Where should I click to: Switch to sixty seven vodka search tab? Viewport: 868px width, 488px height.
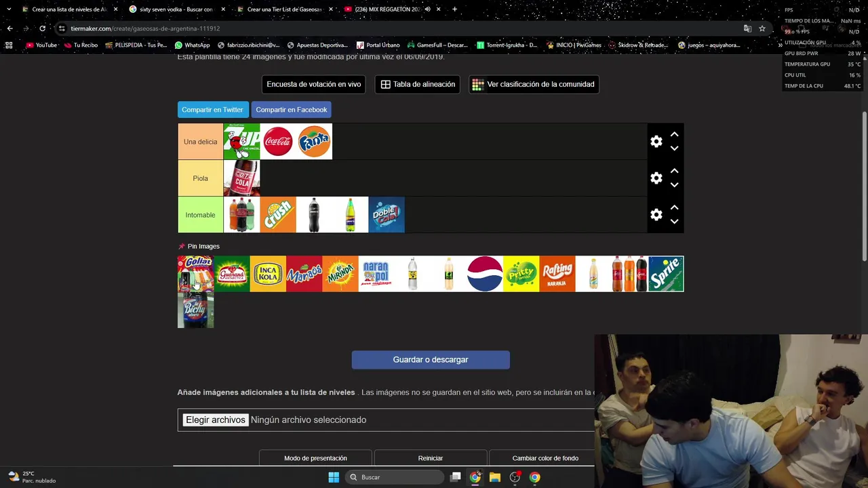point(175,9)
